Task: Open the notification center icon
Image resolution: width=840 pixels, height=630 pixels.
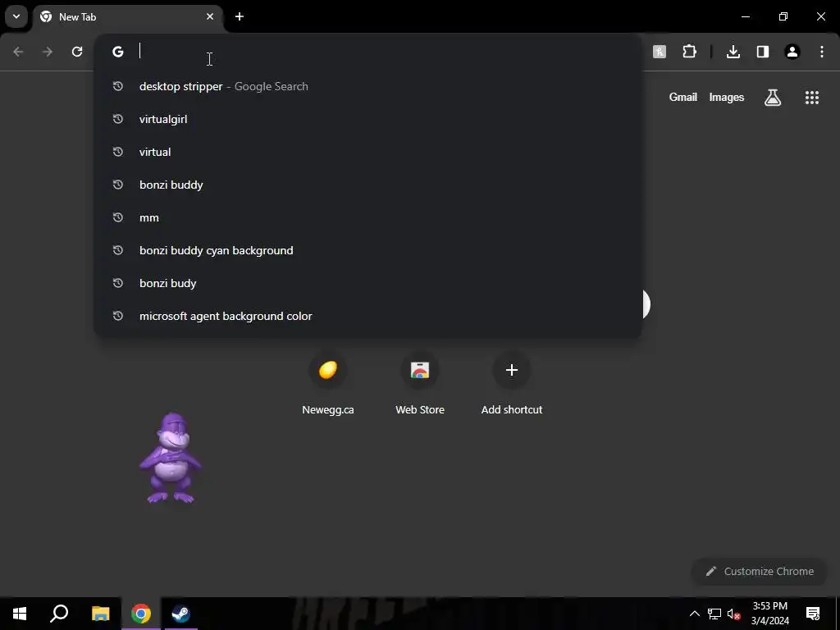Action: click(813, 614)
